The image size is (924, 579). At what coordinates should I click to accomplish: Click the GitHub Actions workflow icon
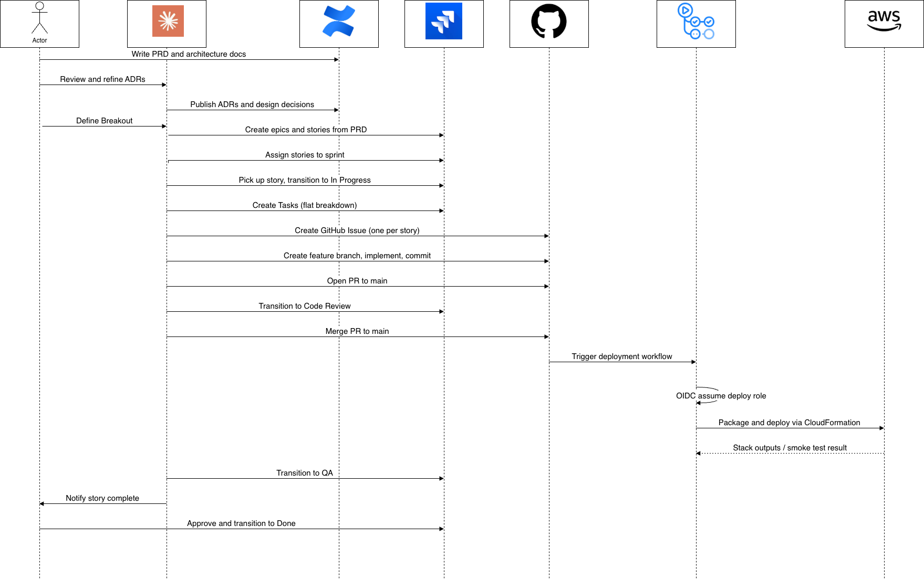pyautogui.click(x=696, y=21)
